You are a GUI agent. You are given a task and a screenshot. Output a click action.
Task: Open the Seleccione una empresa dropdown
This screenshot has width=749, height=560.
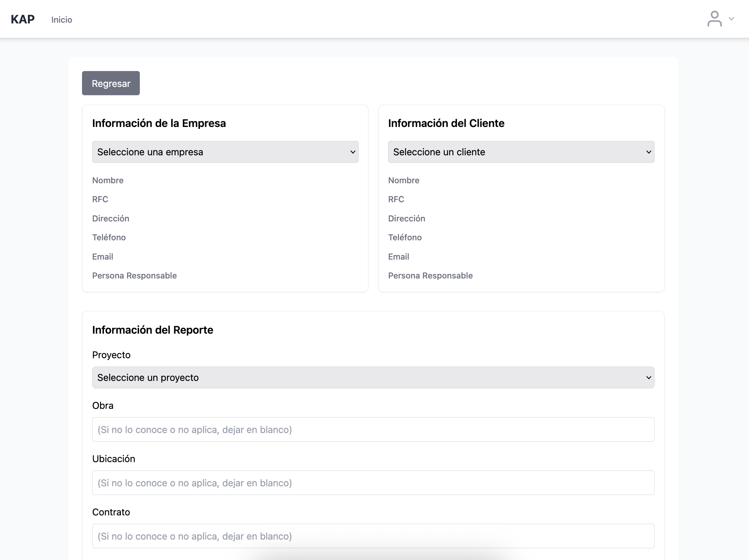click(x=225, y=152)
